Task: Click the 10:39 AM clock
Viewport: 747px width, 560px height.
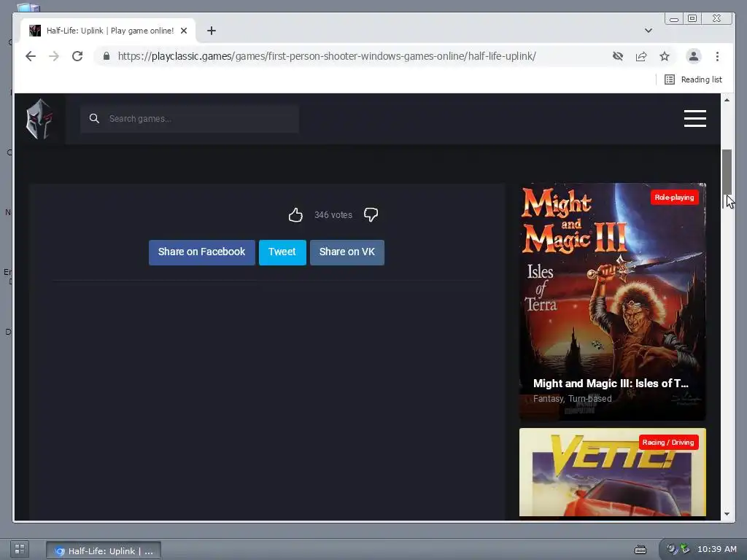Action: 717,549
